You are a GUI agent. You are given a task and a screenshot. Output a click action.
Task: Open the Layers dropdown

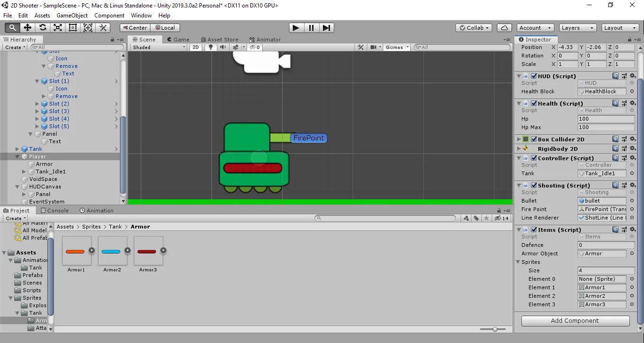pos(578,28)
